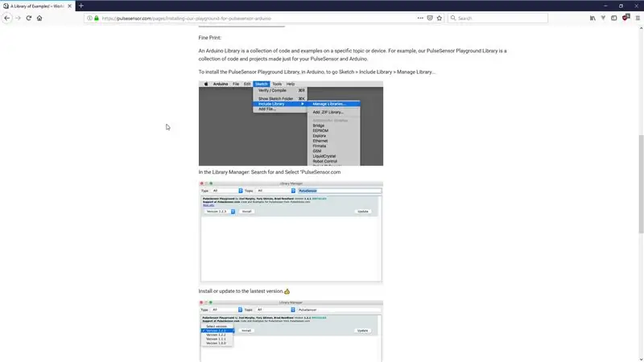Click the green secure connection padlock

[97, 18]
